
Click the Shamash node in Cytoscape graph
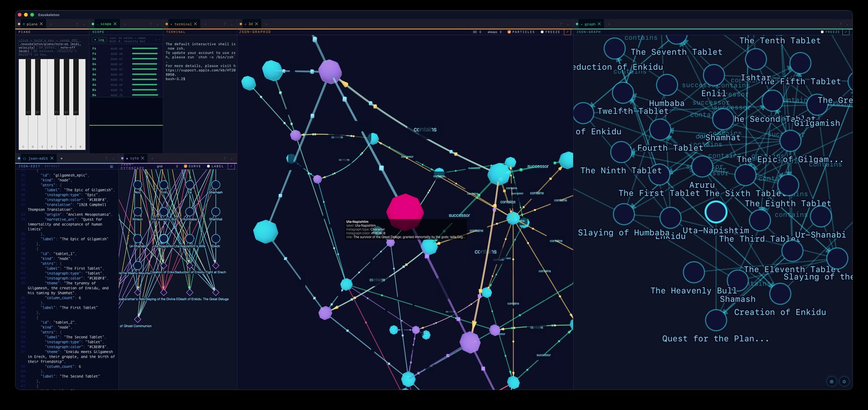point(216,185)
